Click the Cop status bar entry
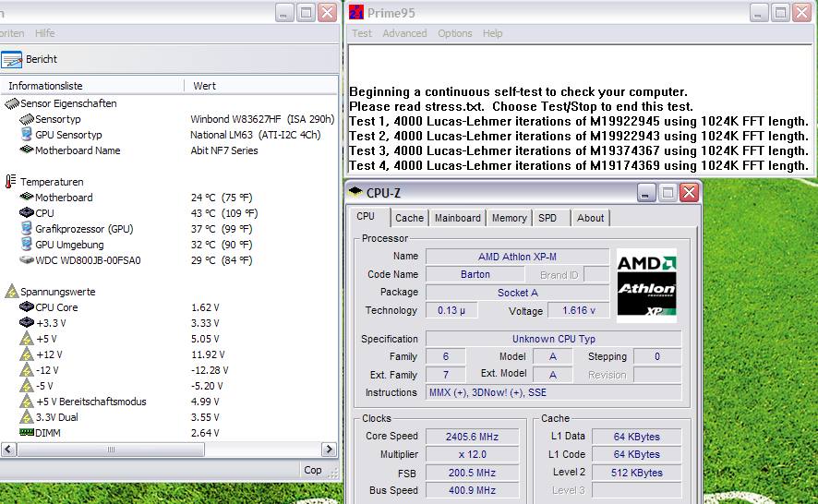Viewport: 818px width, 504px height. (313, 470)
